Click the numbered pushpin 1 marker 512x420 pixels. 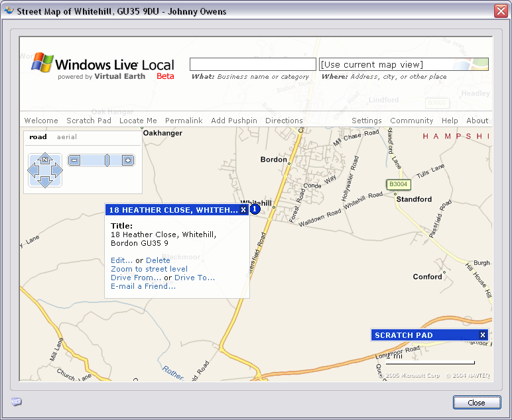point(255,209)
